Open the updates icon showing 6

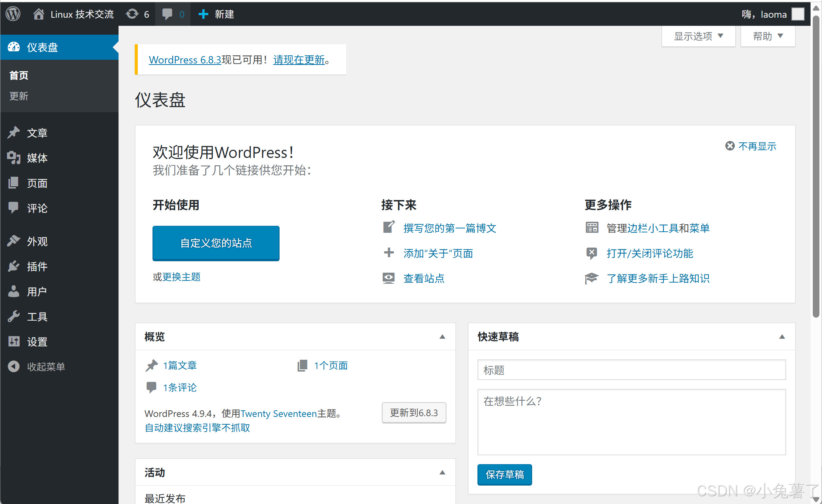[x=132, y=14]
